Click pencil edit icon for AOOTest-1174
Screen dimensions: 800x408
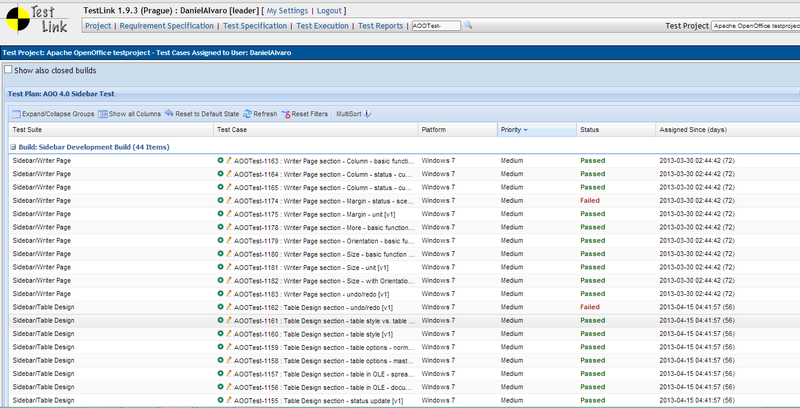[x=229, y=200]
